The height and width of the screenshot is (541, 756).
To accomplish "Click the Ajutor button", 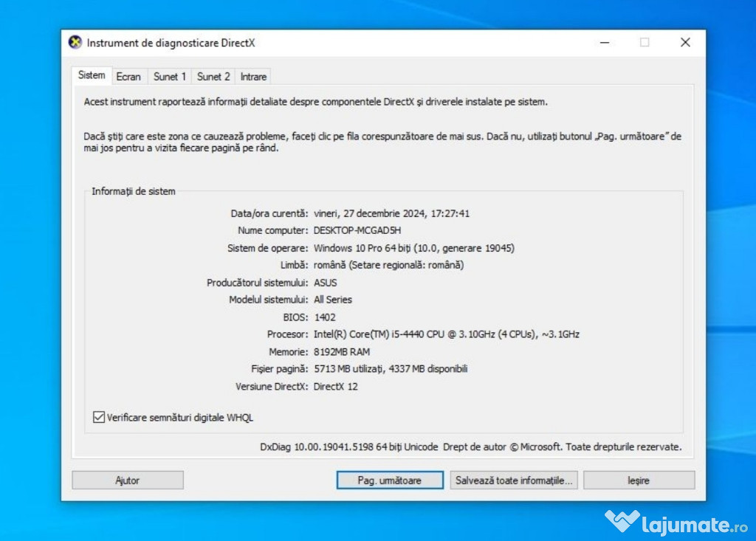I will pos(128,480).
